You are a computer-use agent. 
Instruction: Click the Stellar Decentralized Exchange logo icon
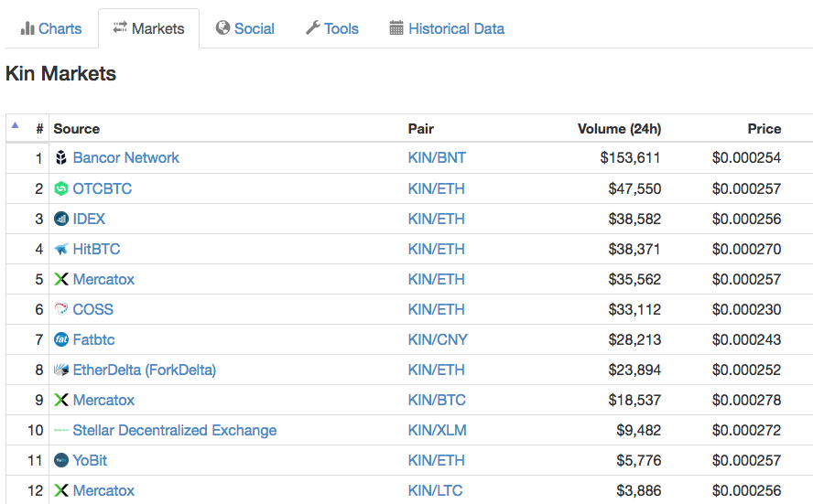click(x=61, y=430)
